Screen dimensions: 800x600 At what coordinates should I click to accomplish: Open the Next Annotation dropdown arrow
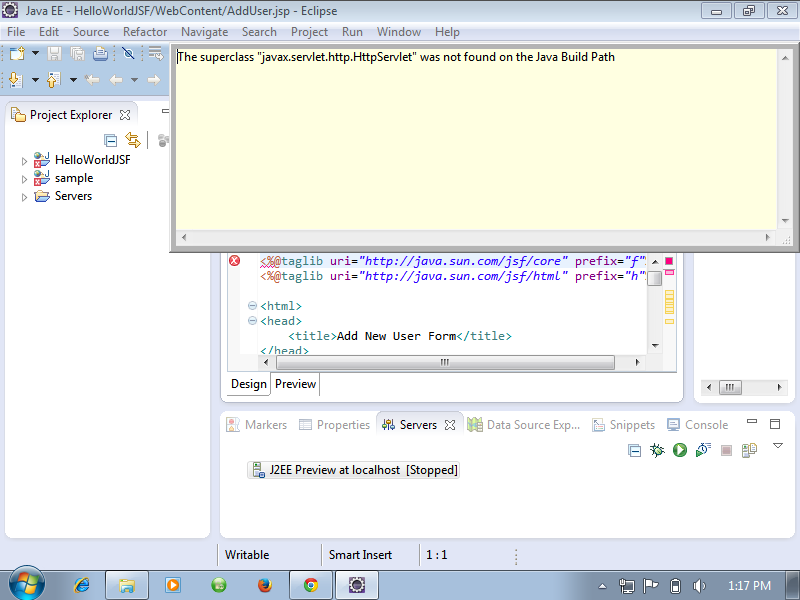pyautogui.click(x=35, y=80)
